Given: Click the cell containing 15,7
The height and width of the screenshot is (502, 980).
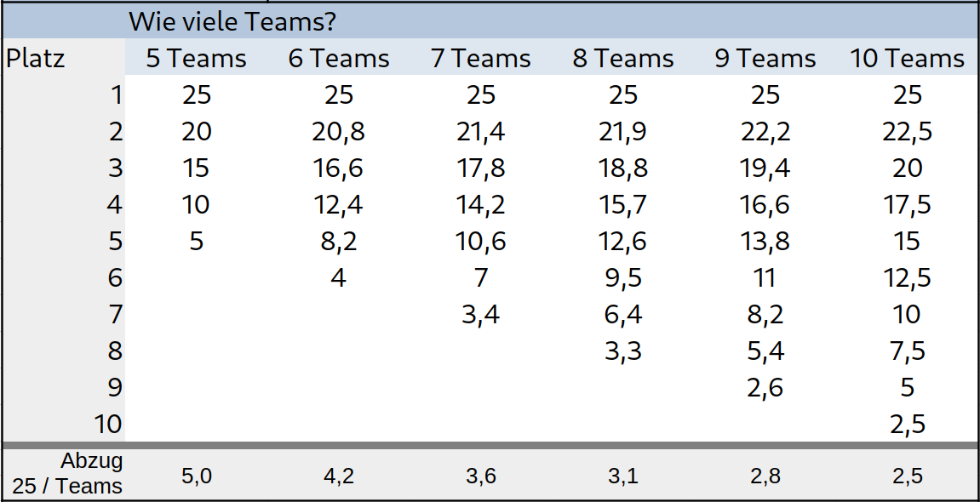Looking at the screenshot, I should click(x=623, y=205).
